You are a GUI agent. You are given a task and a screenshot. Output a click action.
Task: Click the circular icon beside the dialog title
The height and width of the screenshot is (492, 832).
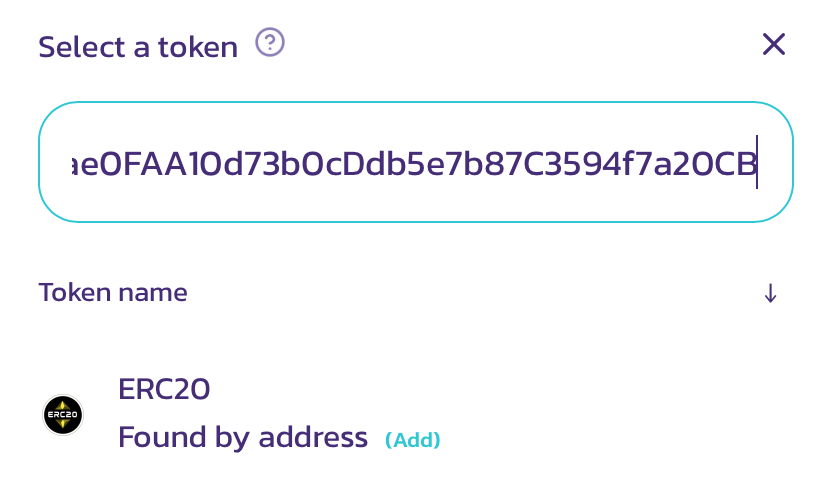click(270, 42)
